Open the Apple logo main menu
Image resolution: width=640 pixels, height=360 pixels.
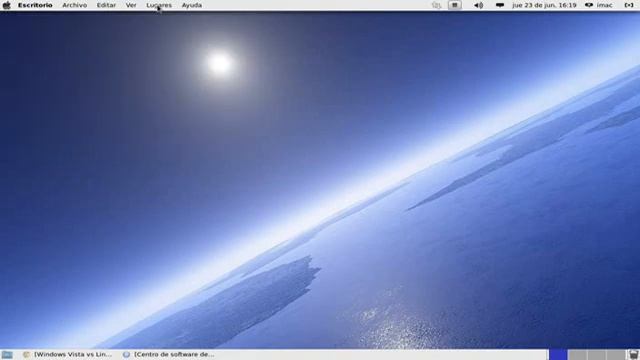pyautogui.click(x=7, y=5)
